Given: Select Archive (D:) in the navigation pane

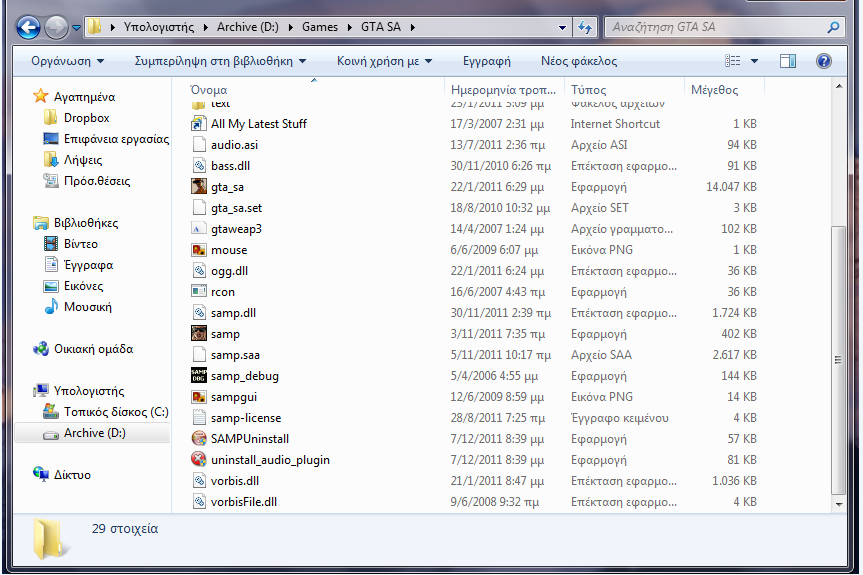Looking at the screenshot, I should tap(95, 433).
